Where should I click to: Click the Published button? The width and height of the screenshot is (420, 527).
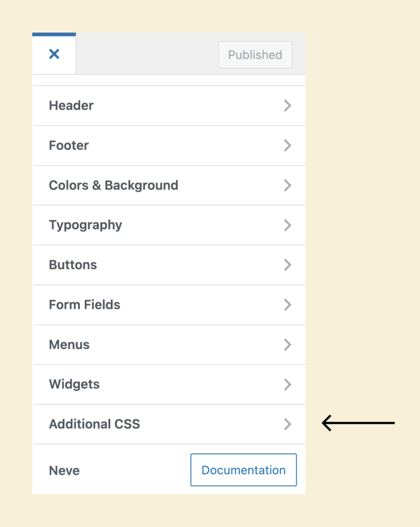coord(255,55)
